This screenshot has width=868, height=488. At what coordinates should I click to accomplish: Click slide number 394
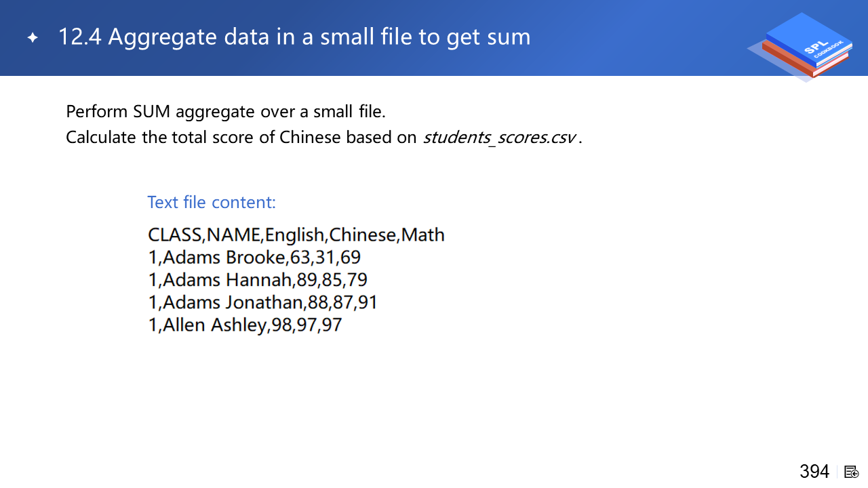(814, 472)
